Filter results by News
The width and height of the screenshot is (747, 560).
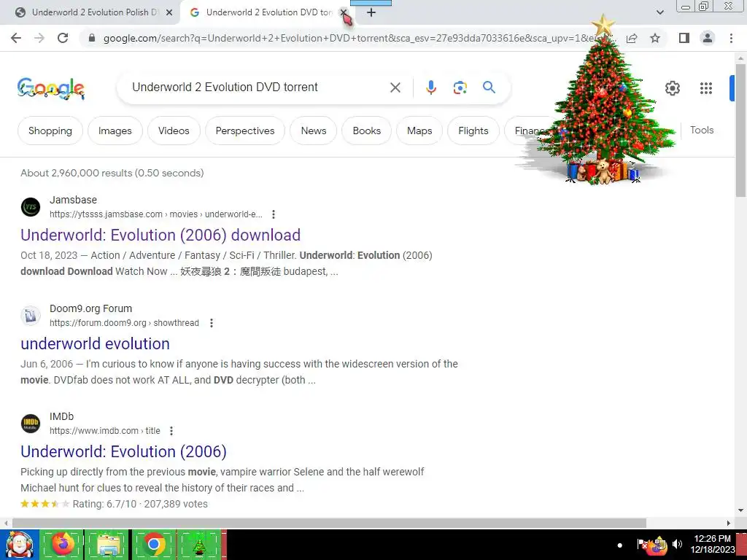(314, 131)
